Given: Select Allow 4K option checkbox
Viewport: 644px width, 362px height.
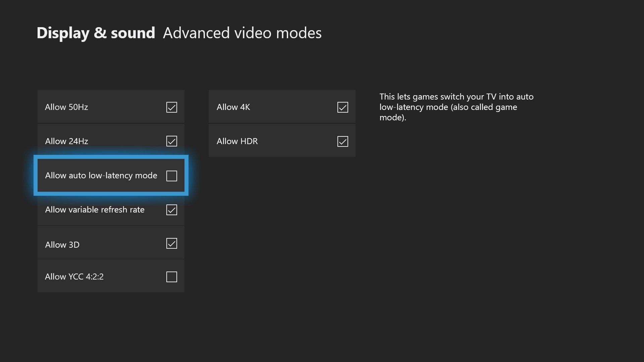Looking at the screenshot, I should point(343,107).
